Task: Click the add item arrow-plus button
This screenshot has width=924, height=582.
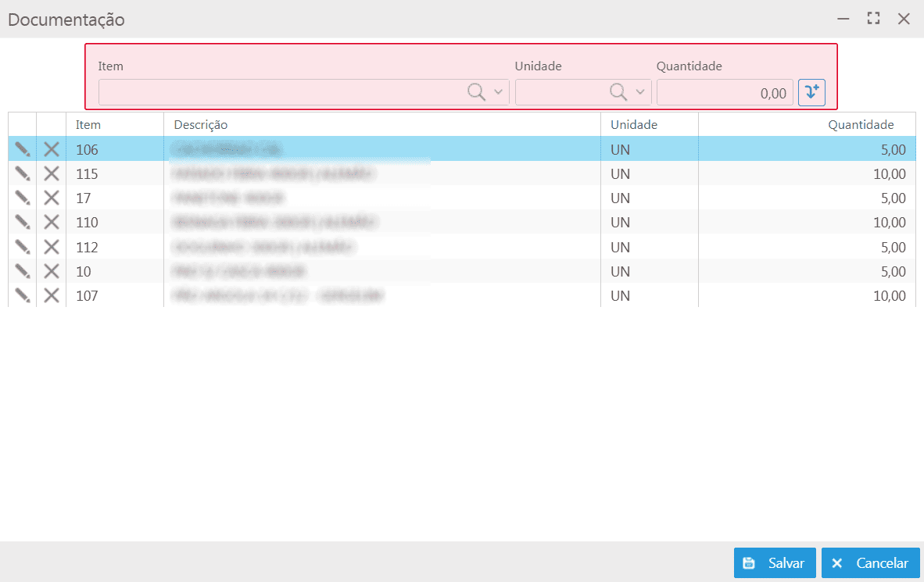Action: click(811, 92)
